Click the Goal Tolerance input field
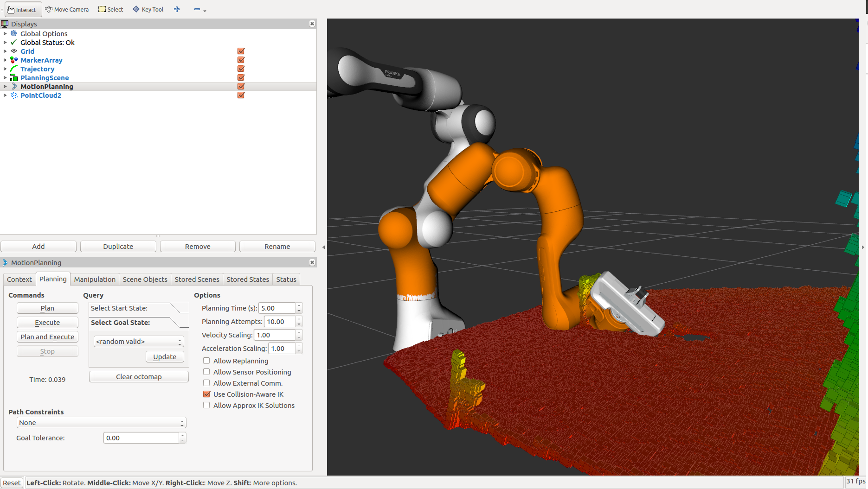The image size is (868, 489). pos(139,438)
